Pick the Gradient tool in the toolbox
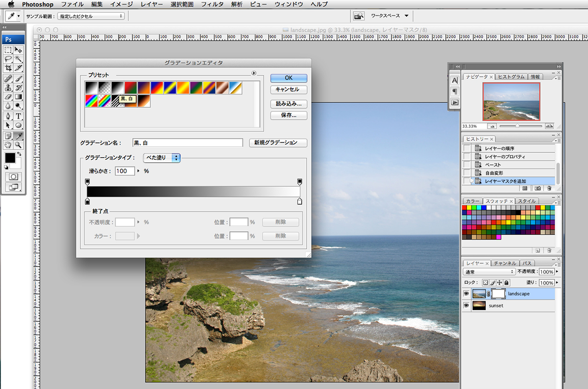 (x=18, y=97)
